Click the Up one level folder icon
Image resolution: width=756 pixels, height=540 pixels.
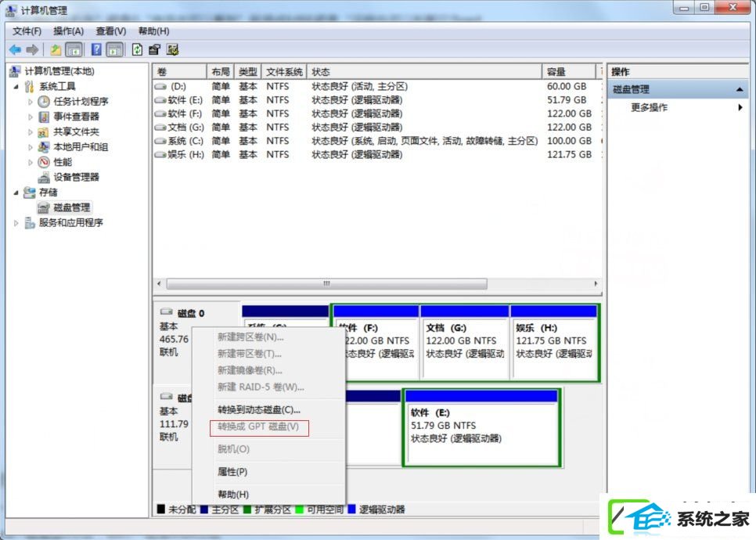pyautogui.click(x=56, y=49)
